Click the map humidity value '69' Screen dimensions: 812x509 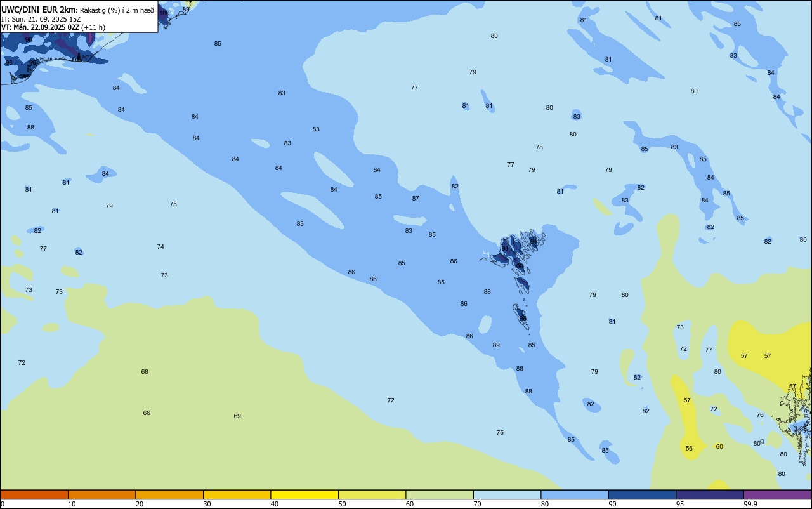(237, 416)
